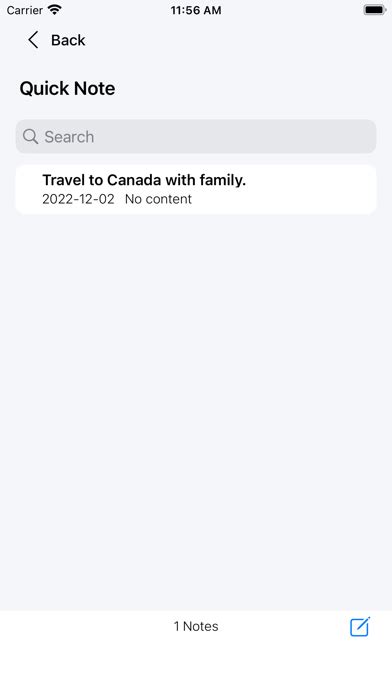Click the word "Notes" in the bottom bar

coord(201,626)
